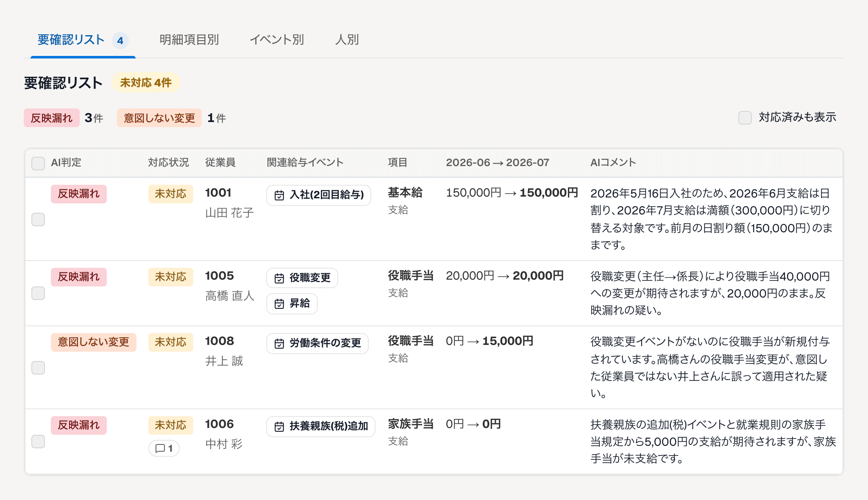Click AI comment starting 役職変更イベントがないのに
Viewport: 868px width, 500px height.
tap(710, 367)
